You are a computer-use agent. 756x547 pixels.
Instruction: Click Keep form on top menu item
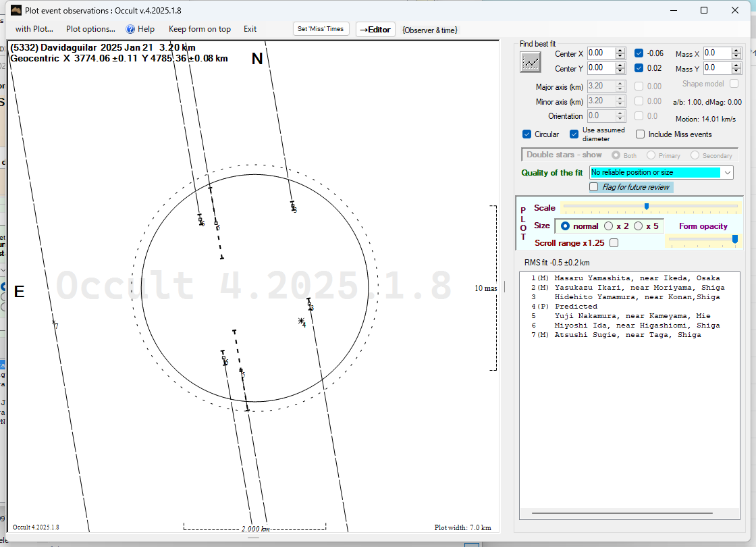coord(199,29)
